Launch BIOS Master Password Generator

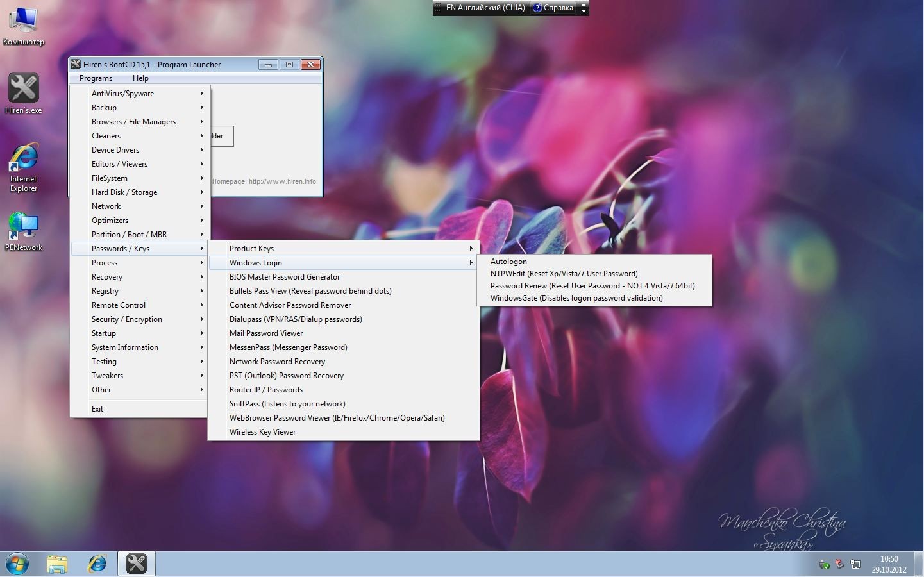pos(344,277)
